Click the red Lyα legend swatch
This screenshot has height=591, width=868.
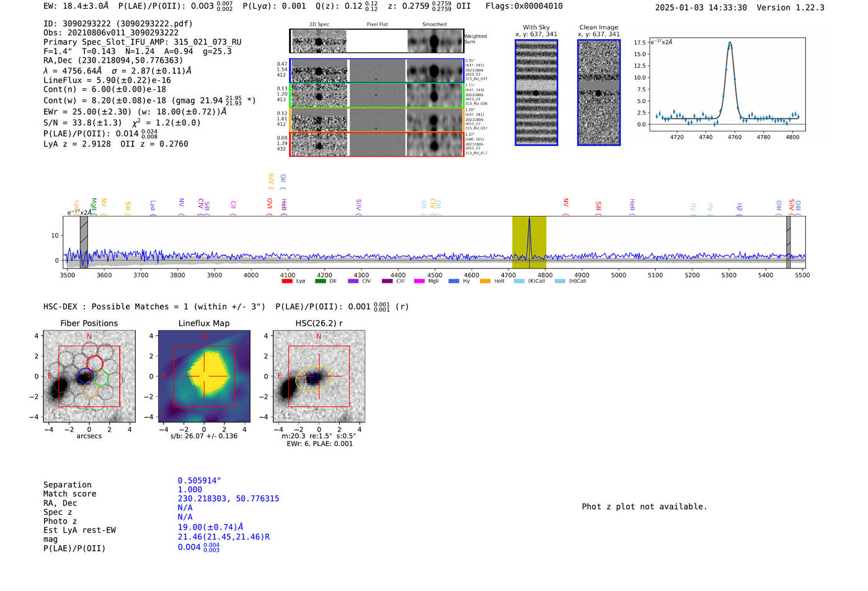[x=287, y=281]
